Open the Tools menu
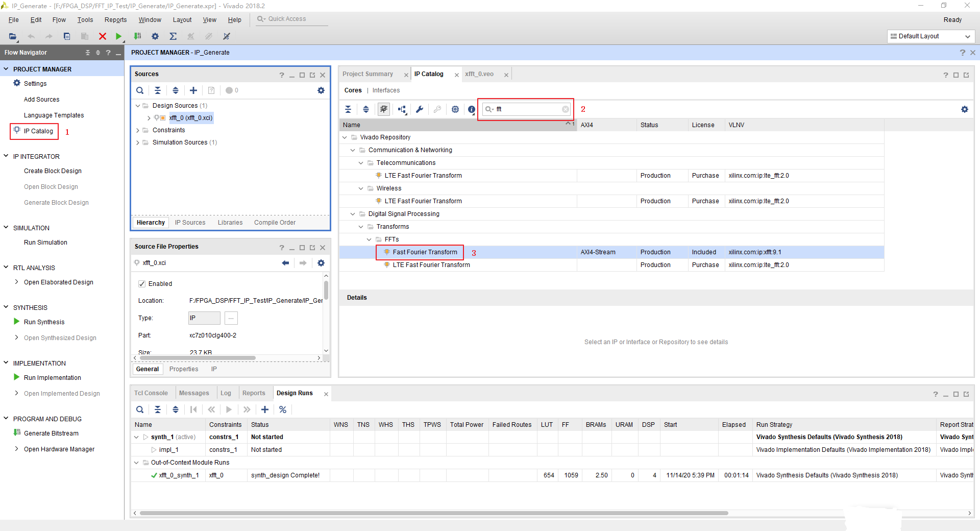 [85, 19]
